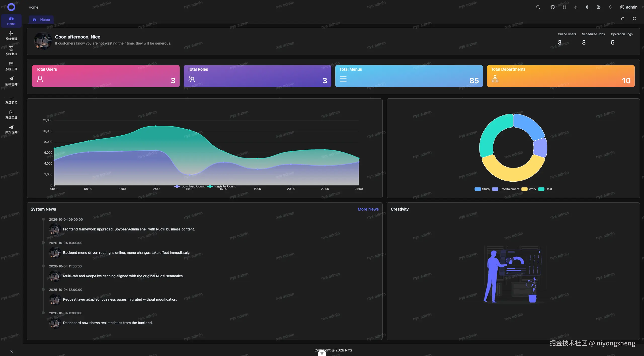Open the language translation switcher icon

pyautogui.click(x=576, y=7)
